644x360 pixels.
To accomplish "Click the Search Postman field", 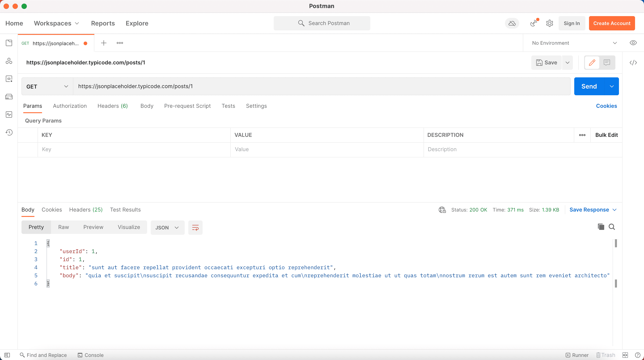I will pyautogui.click(x=322, y=23).
